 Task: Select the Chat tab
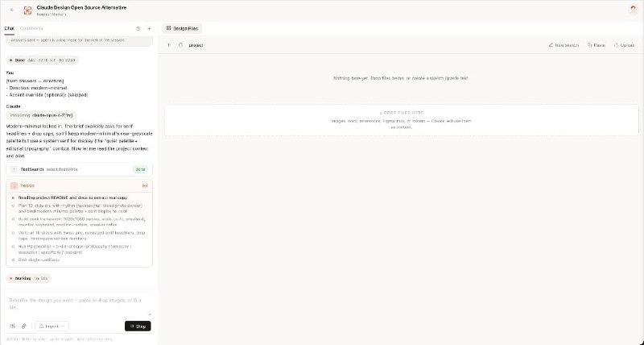click(x=9, y=28)
